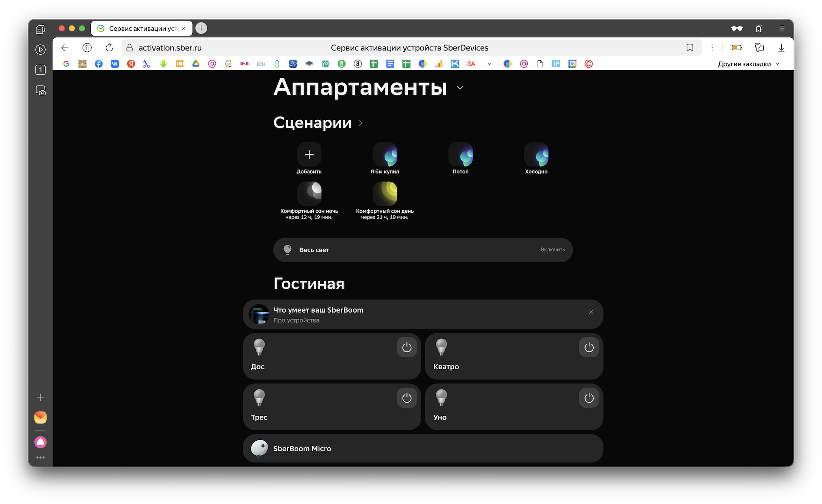Screen dimensions: 822x504
Task: Open a new browser tab
Action: (201, 28)
